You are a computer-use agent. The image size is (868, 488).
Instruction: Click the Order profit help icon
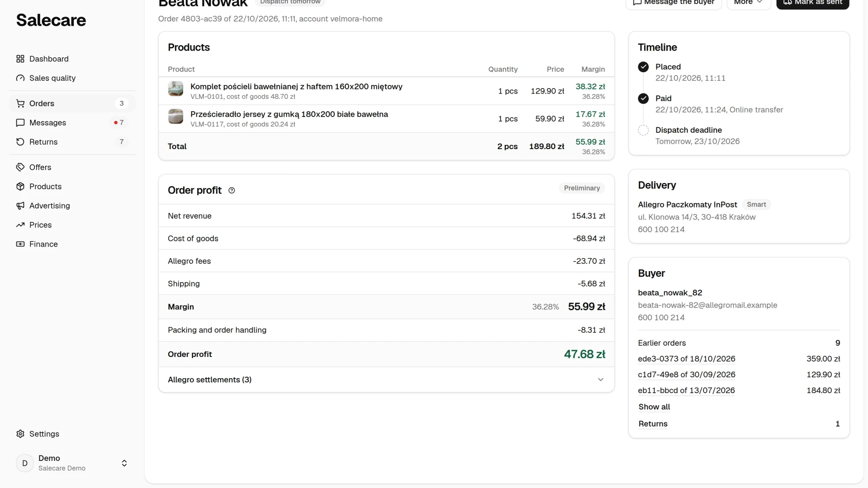231,190
